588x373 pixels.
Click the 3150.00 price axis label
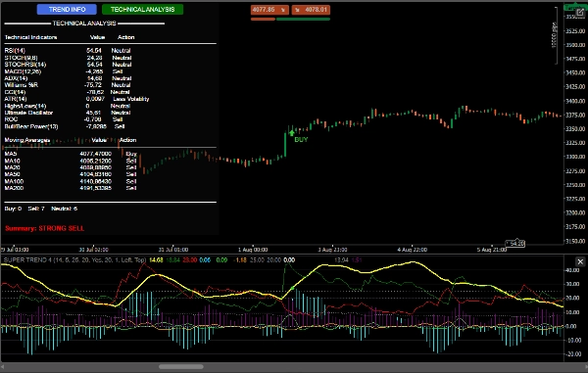pos(575,241)
